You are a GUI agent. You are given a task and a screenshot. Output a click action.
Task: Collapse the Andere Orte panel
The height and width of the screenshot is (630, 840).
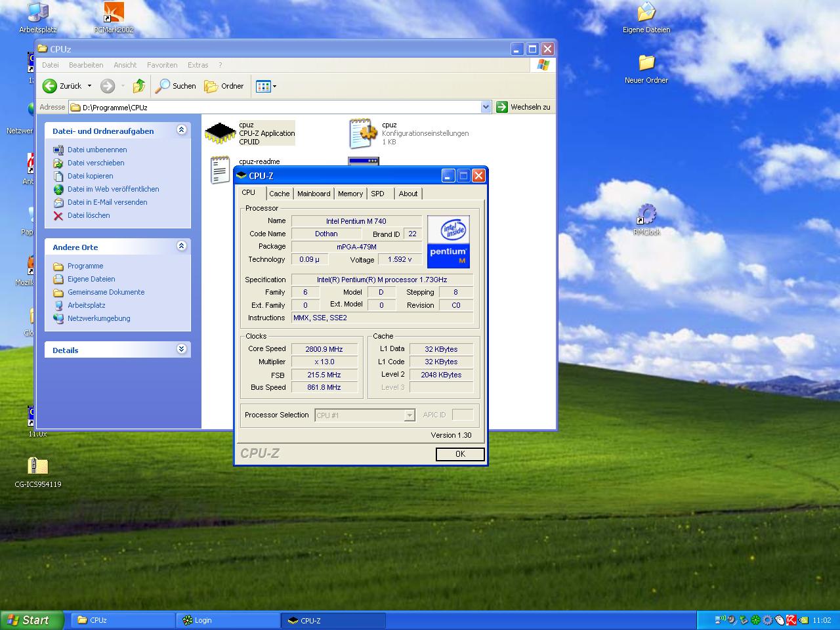coord(182,246)
